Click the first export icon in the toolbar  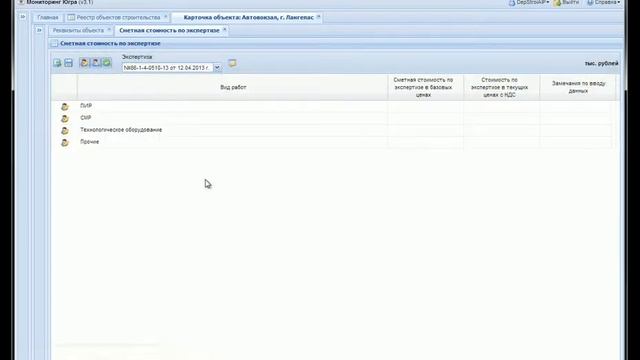click(57, 63)
